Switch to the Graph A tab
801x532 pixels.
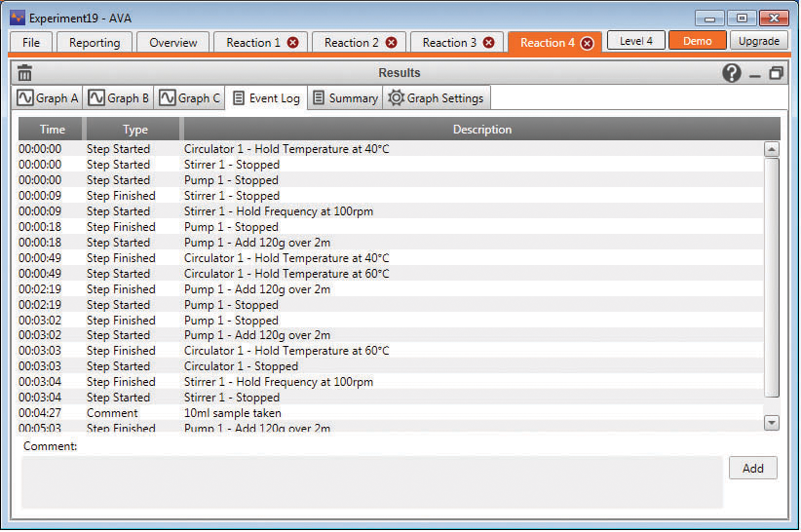48,98
